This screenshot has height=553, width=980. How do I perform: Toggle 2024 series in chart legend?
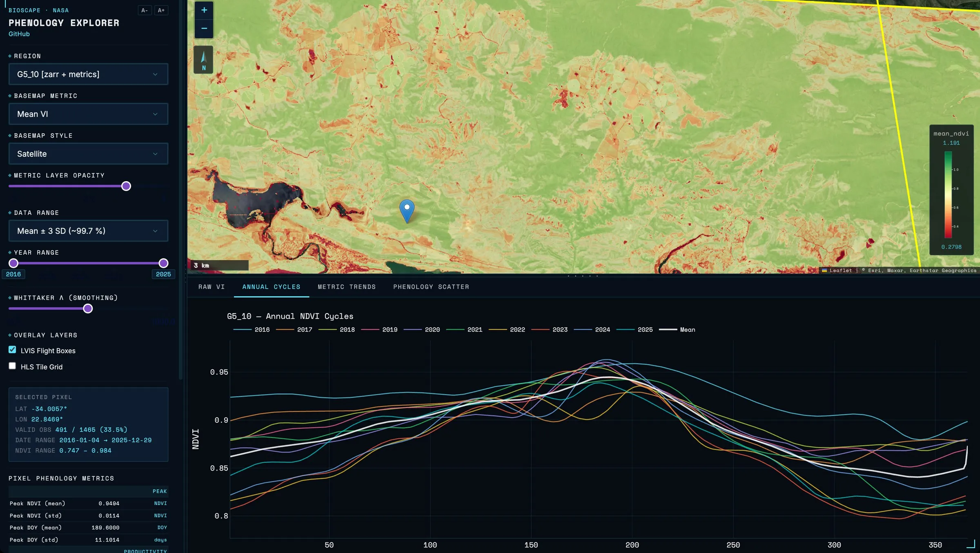[592, 330]
